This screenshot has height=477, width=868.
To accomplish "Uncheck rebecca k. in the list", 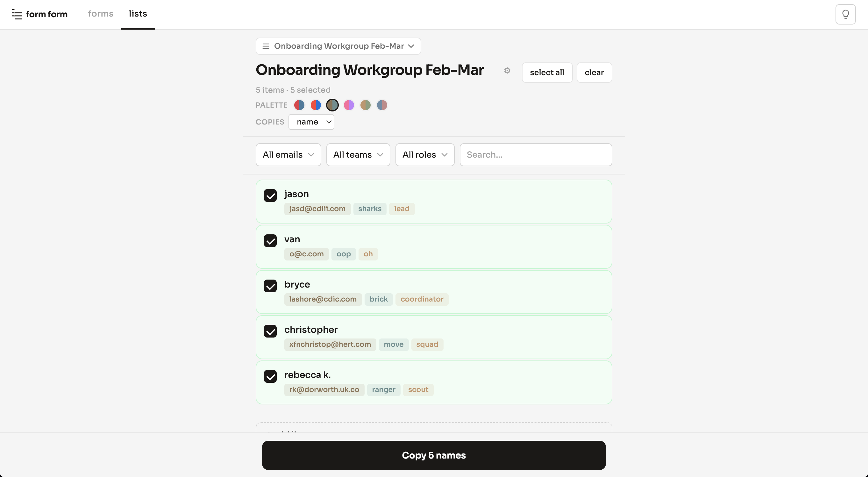I will [270, 376].
